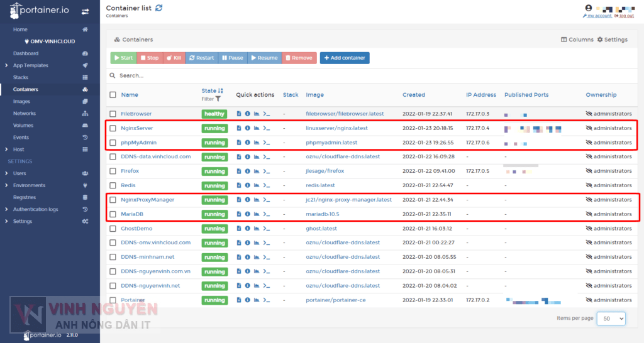This screenshot has height=343, width=644.
Task: Open the GhostDemo container link
Action: (x=136, y=229)
